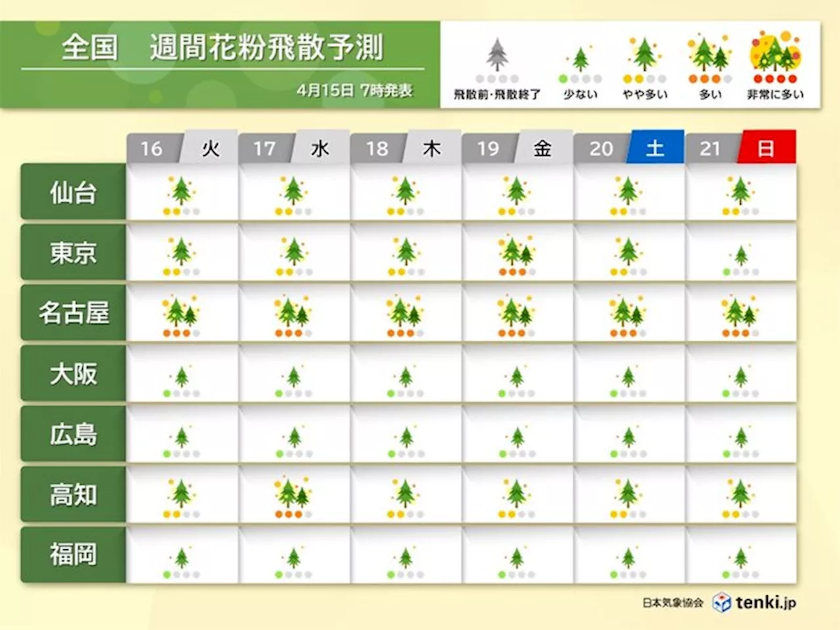Select Tokyo's pollen icon for Friday 19
The width and height of the screenshot is (840, 630).
pyautogui.click(x=517, y=255)
